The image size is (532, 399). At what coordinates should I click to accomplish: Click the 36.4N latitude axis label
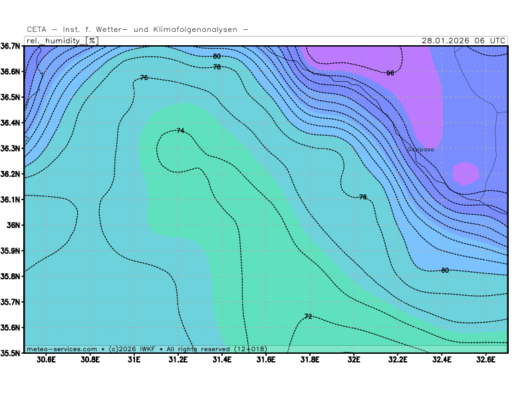pos(11,122)
